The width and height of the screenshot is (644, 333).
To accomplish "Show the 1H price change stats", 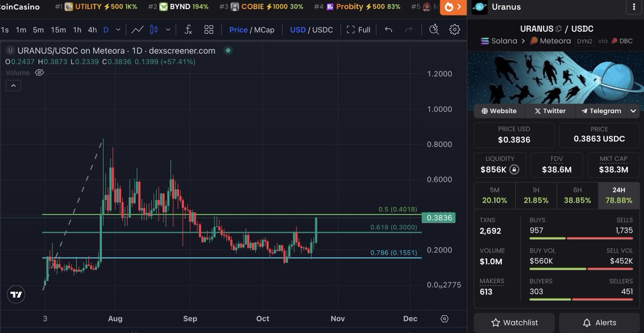I will (x=536, y=196).
